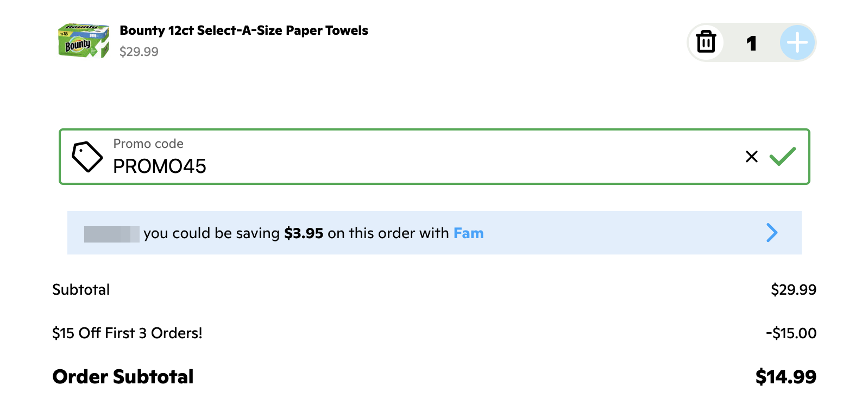The height and width of the screenshot is (410, 868).
Task: Click the trash can remove-item icon
Action: coord(706,42)
